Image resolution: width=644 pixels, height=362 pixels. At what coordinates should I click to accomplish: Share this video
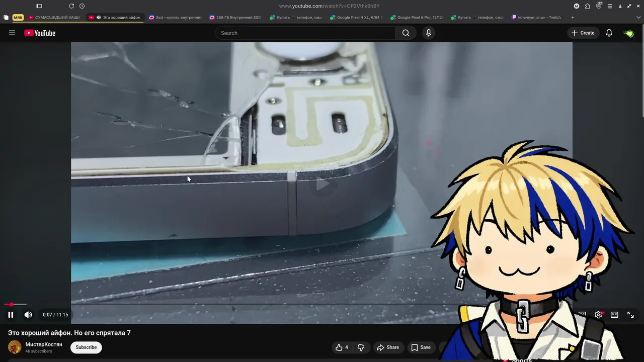pyautogui.click(x=388, y=347)
